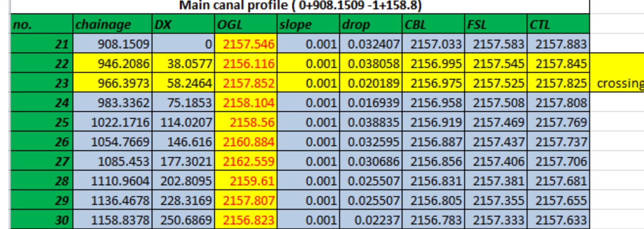Select the 'DX' header cell
This screenshot has width=644, height=229.
[x=183, y=25]
